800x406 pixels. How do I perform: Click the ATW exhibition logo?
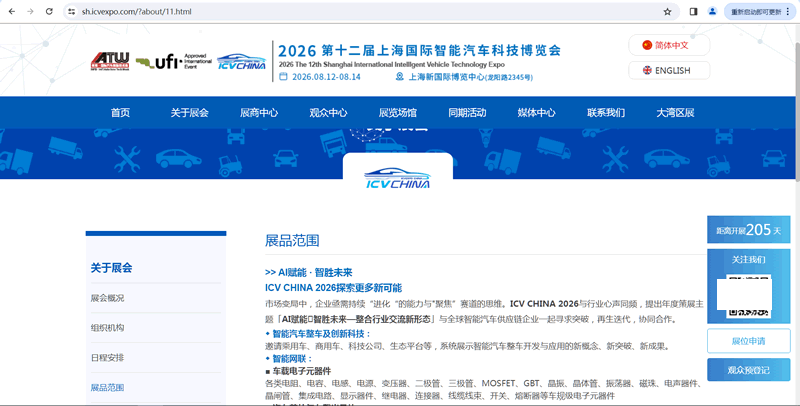(108, 61)
